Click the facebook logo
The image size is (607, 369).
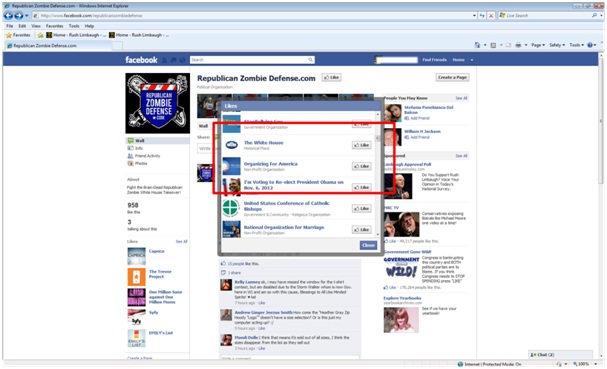141,60
